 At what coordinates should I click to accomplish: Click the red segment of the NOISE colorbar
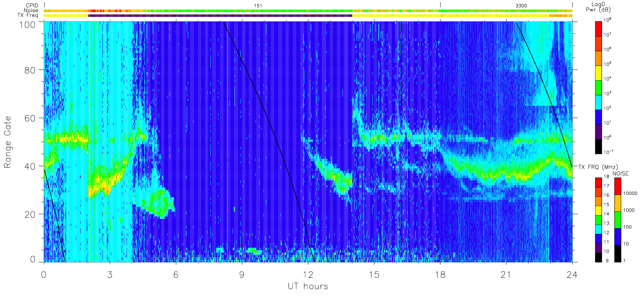pyautogui.click(x=618, y=186)
